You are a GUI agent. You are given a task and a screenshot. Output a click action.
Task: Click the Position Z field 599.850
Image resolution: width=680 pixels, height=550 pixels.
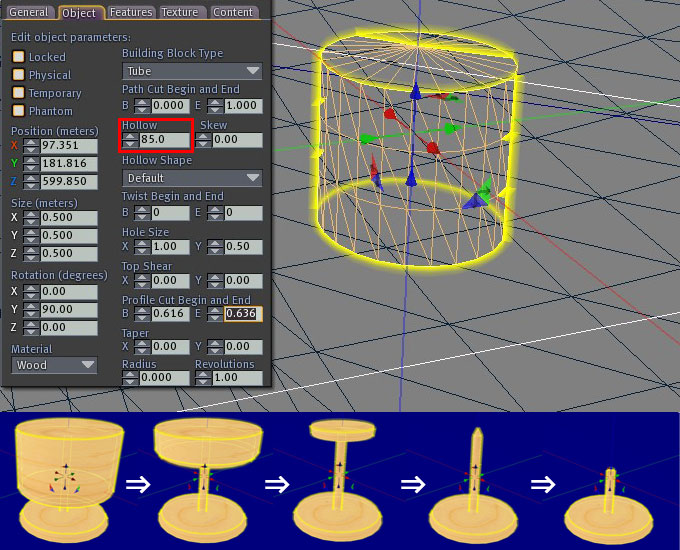point(69,181)
